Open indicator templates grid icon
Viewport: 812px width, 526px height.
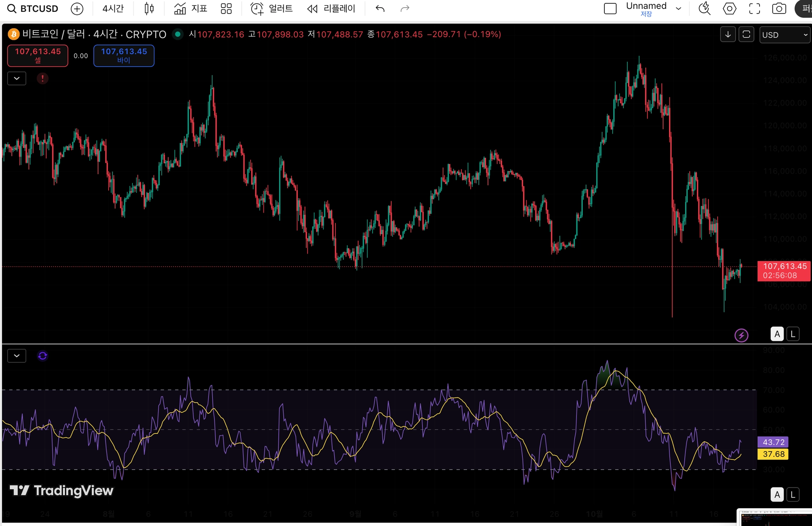(x=226, y=8)
